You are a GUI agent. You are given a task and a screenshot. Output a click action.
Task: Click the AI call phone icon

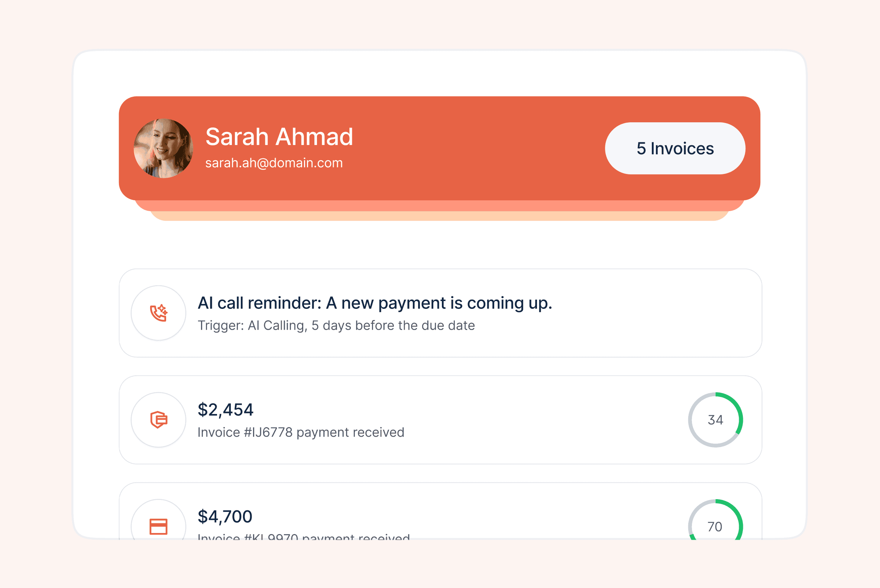[x=159, y=313]
